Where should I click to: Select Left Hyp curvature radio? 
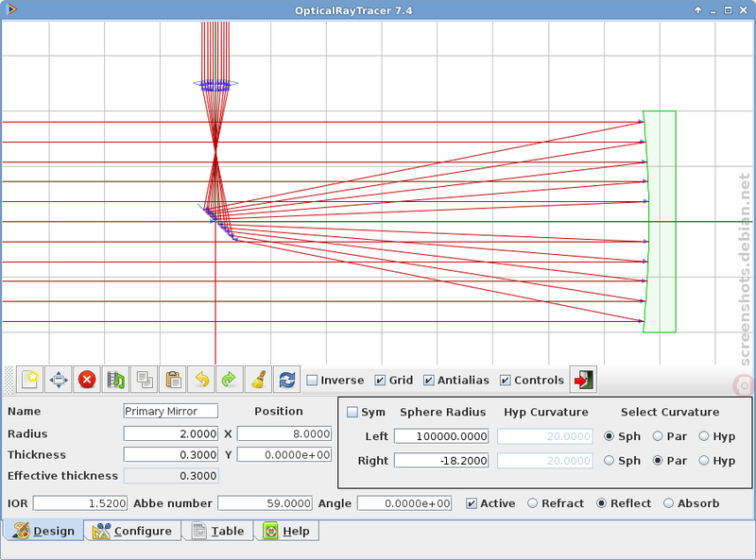click(717, 436)
